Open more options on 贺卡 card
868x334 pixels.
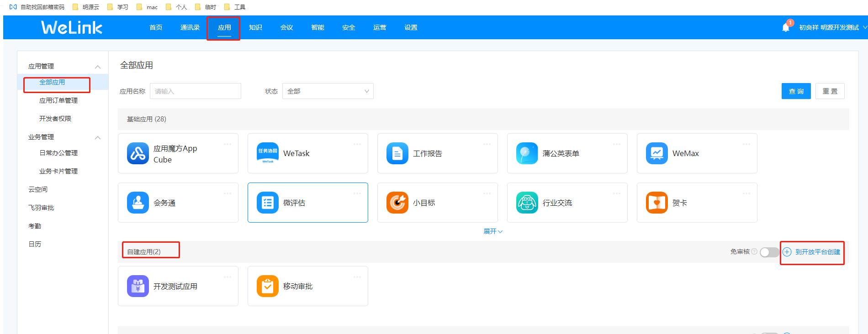click(x=746, y=193)
